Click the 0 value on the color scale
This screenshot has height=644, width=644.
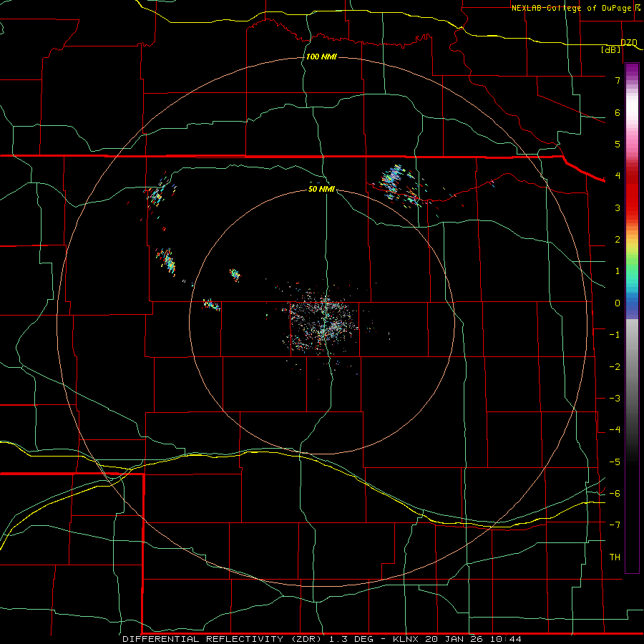[618, 303]
